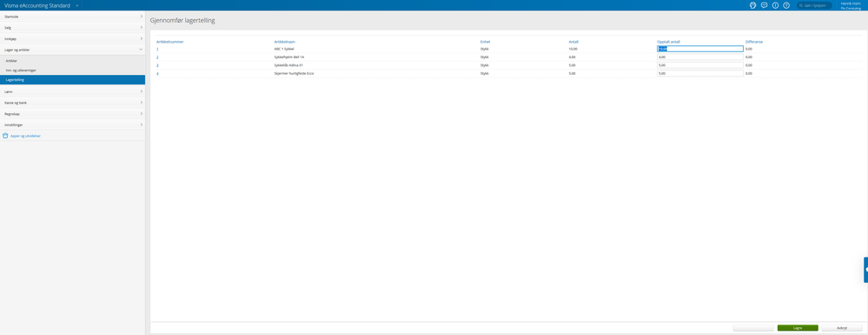
Task: Click the Apper og utvidelser basket icon
Action: pyautogui.click(x=5, y=136)
